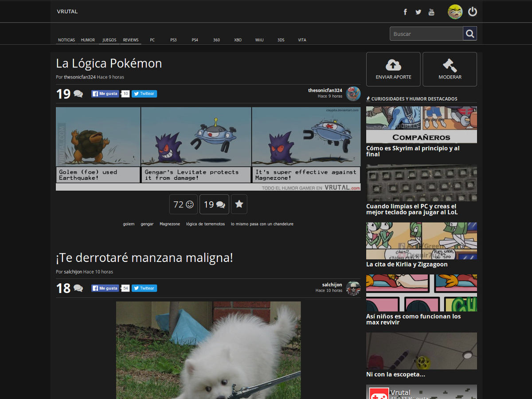This screenshot has height=399, width=532.
Task: Tweet the manzana post with Twittear
Action: [x=144, y=288]
